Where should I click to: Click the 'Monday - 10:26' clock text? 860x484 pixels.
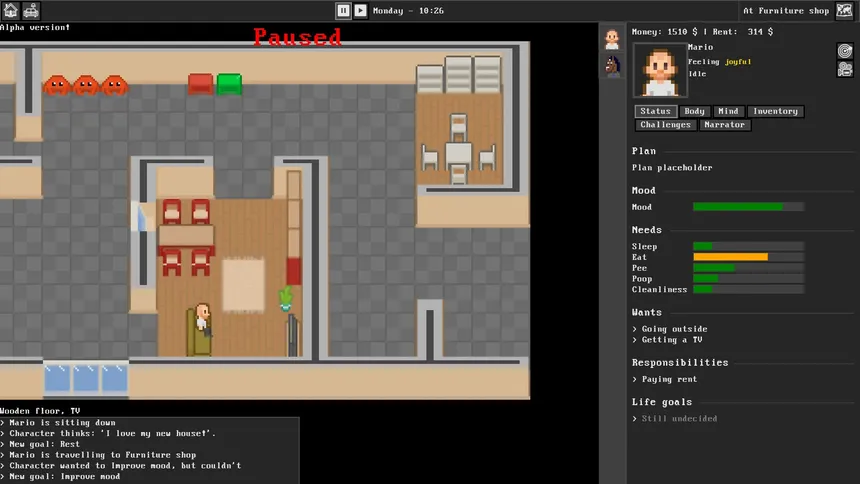(409, 10)
